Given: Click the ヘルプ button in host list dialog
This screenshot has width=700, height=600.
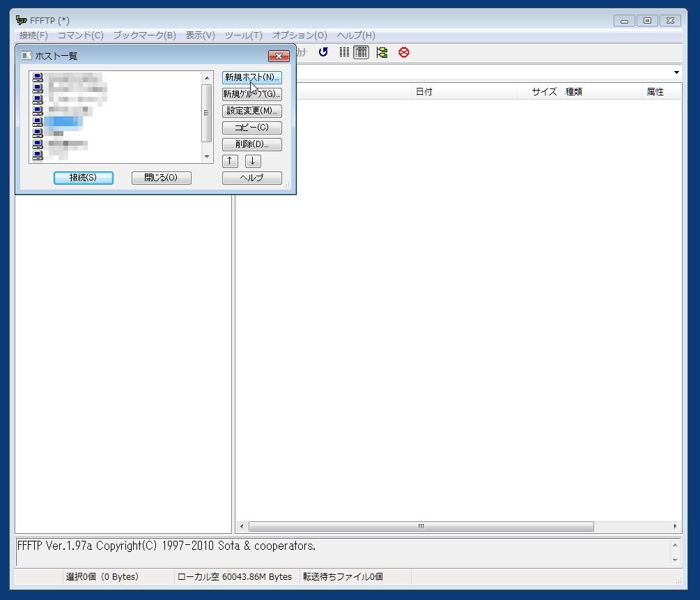Looking at the screenshot, I should click(x=251, y=178).
